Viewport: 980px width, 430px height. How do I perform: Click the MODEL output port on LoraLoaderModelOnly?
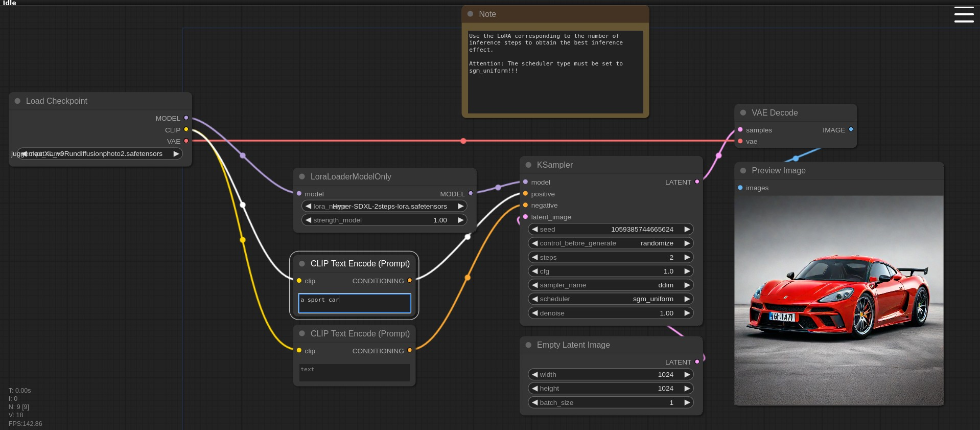point(471,194)
